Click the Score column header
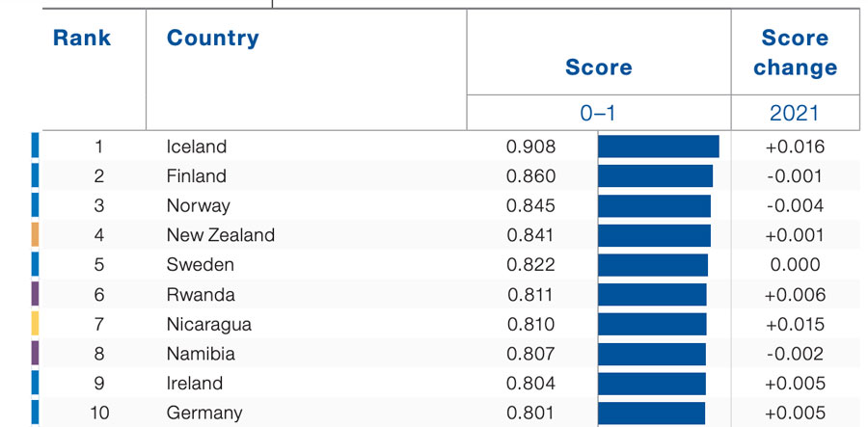 tap(598, 67)
